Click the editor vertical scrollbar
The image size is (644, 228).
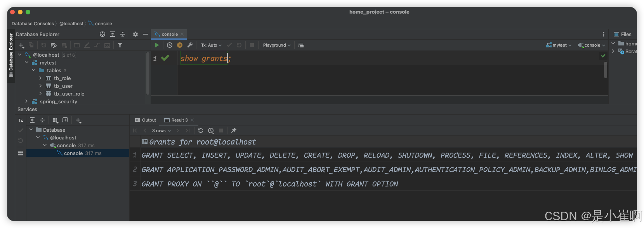pos(606,70)
